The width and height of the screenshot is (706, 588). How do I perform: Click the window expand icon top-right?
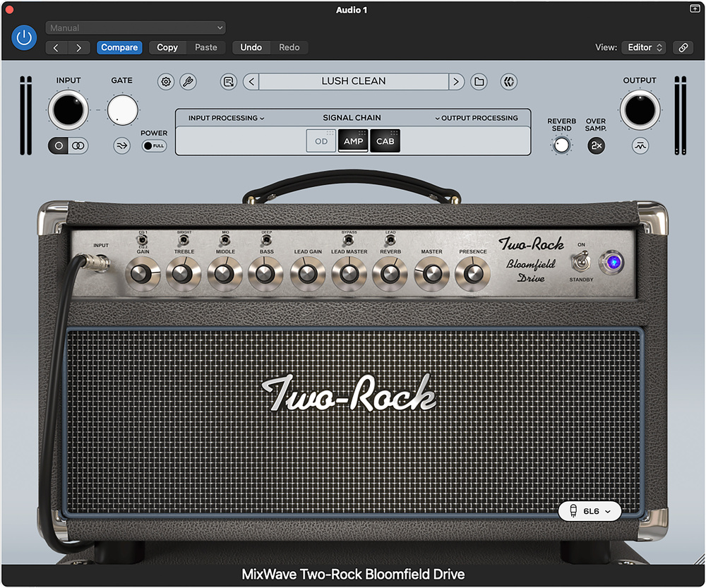[695, 8]
